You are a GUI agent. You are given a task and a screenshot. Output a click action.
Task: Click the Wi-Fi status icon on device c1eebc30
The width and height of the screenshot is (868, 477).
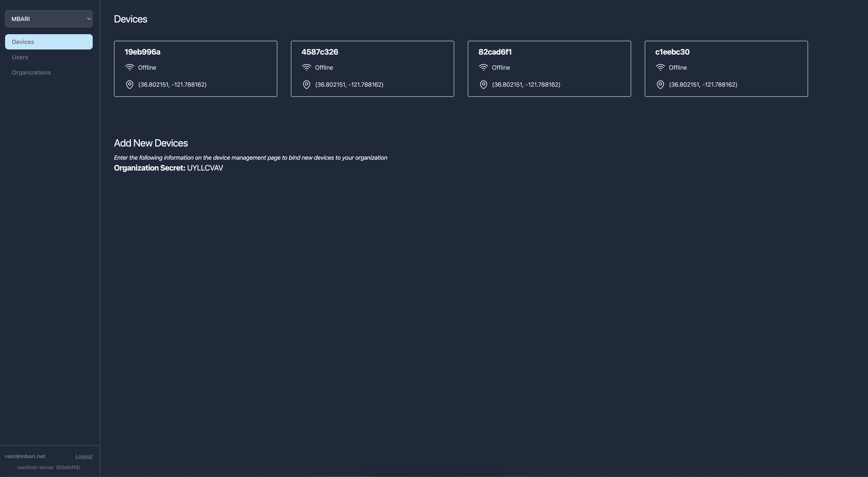coord(660,67)
